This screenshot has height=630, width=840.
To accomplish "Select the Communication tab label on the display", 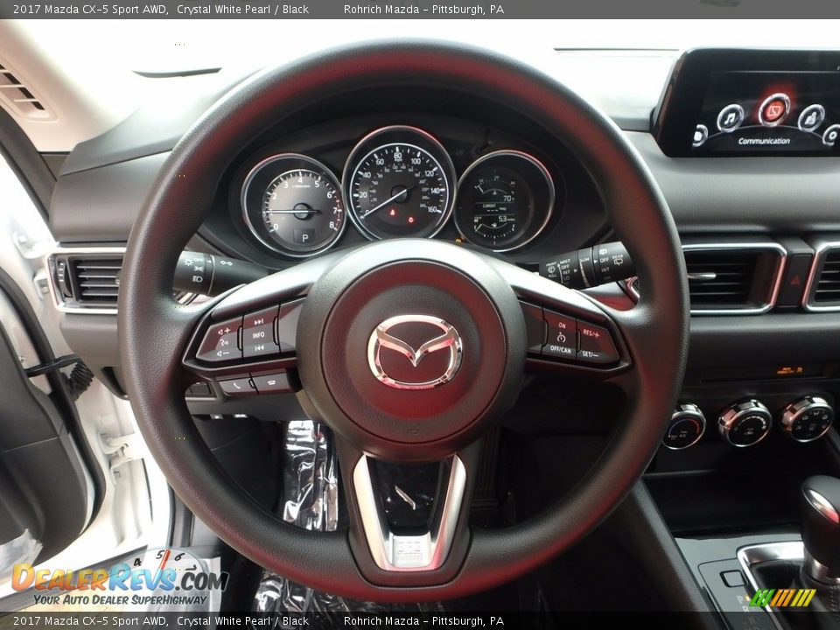I will coord(765,140).
